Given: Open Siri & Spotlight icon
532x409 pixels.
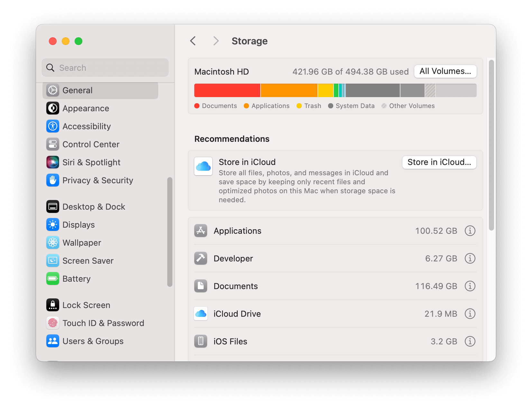Looking at the screenshot, I should [53, 162].
